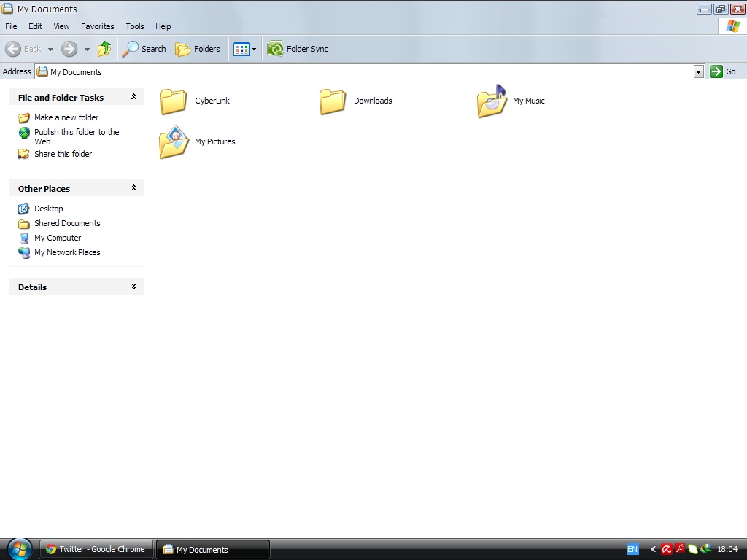Image resolution: width=747 pixels, height=560 pixels.
Task: Click the window icon in title bar
Action: (x=7, y=8)
